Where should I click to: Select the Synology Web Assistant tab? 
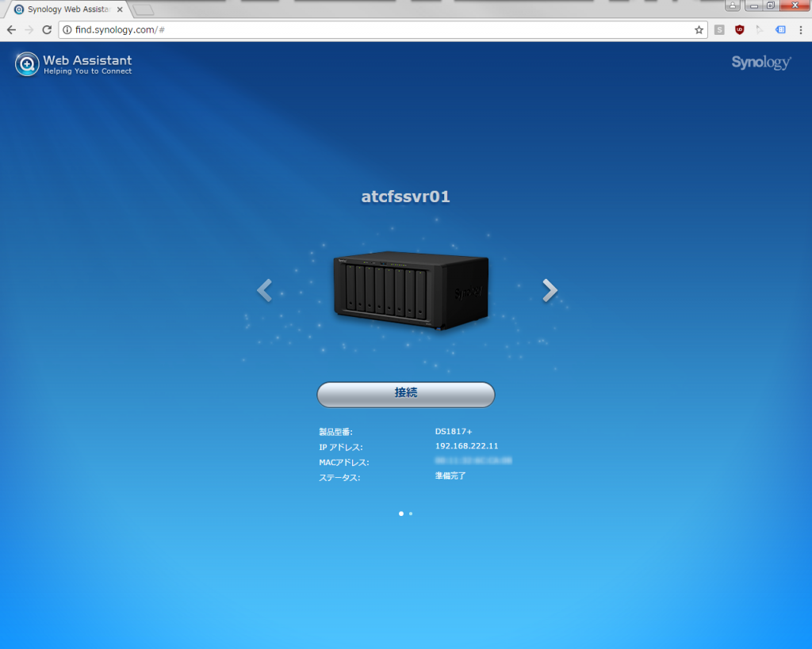point(67,10)
